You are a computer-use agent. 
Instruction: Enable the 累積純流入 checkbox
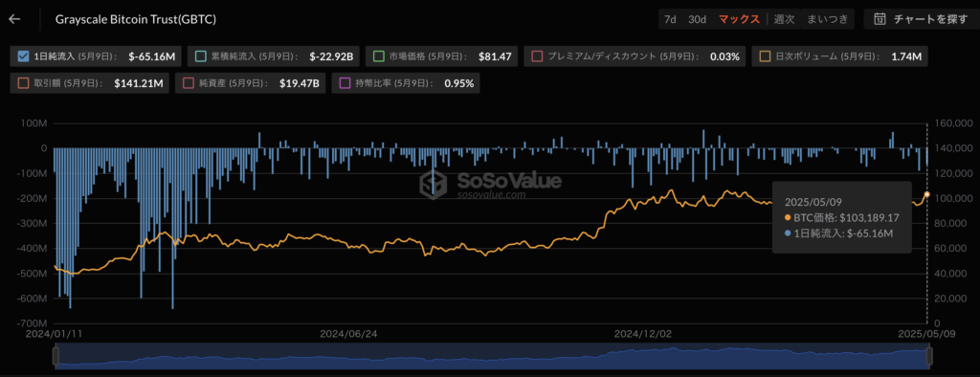pyautogui.click(x=201, y=56)
